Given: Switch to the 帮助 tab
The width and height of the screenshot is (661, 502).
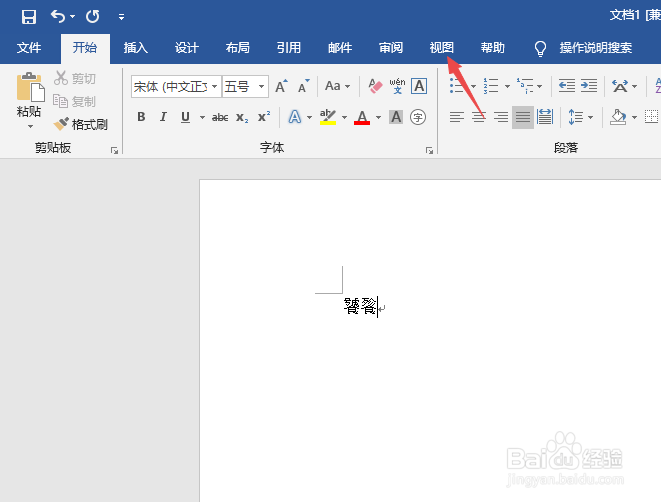Looking at the screenshot, I should coord(493,48).
